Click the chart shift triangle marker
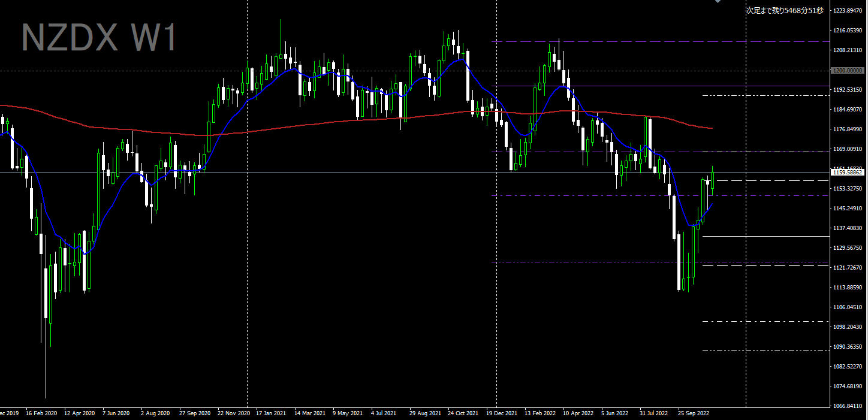The width and height of the screenshot is (868, 420). coord(718,2)
